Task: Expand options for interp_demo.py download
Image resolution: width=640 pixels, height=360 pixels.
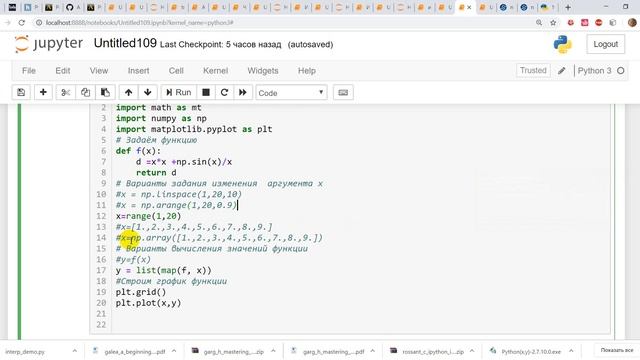Action: click(x=74, y=351)
